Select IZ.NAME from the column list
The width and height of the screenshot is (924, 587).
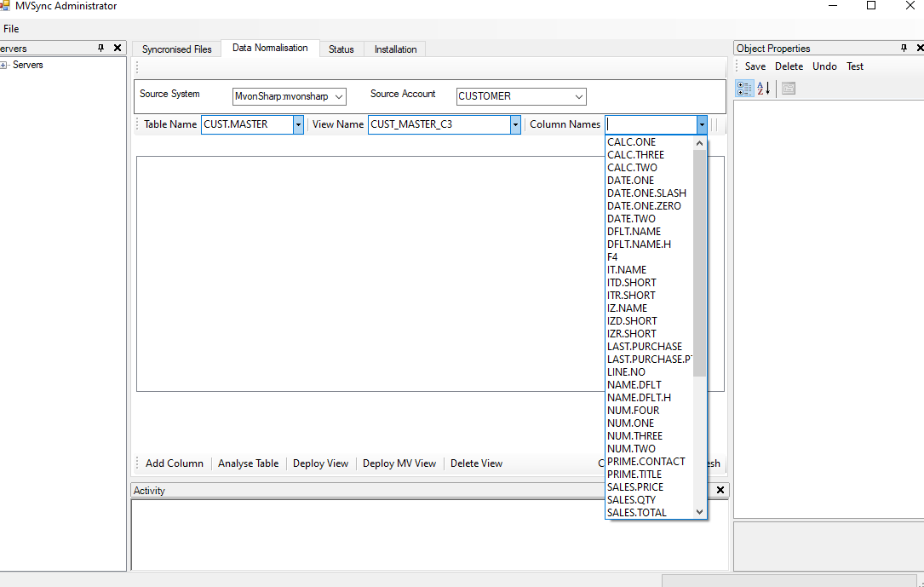(x=650, y=308)
